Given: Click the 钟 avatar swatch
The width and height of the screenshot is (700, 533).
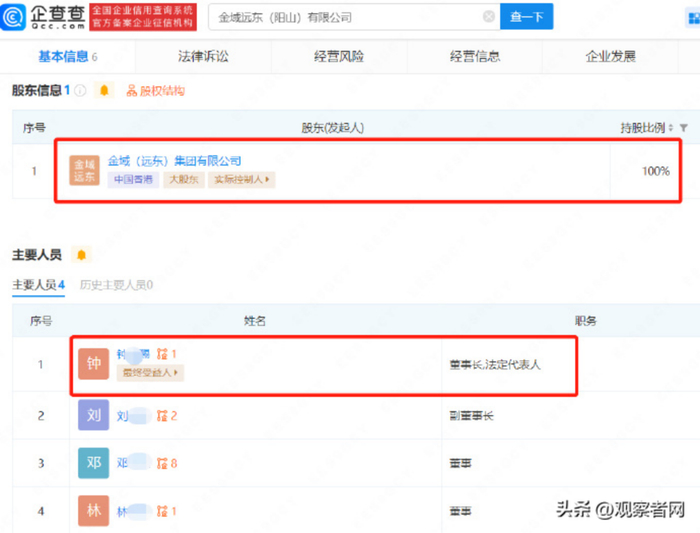Looking at the screenshot, I should coord(93,364).
